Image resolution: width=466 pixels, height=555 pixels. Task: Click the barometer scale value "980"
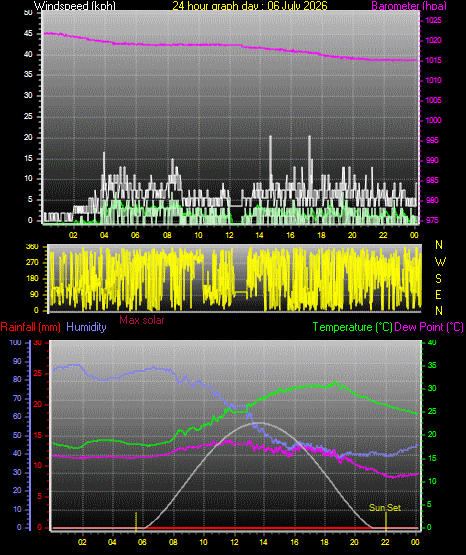tap(432, 200)
